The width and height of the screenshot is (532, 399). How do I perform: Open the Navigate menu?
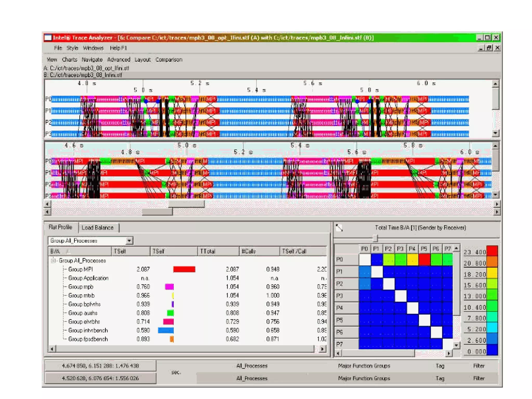[92, 60]
